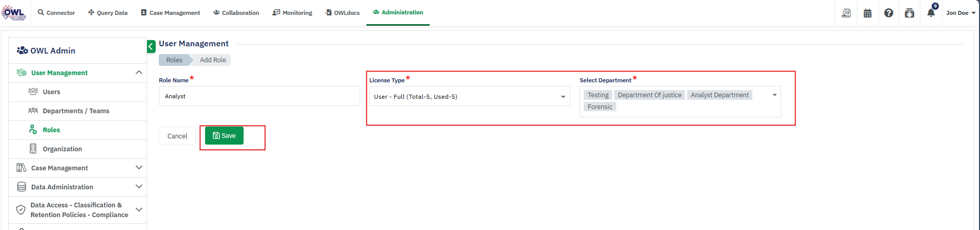Viewport: 980px width, 230px height.
Task: Open the Select Department dropdown arrow
Action: pos(774,95)
